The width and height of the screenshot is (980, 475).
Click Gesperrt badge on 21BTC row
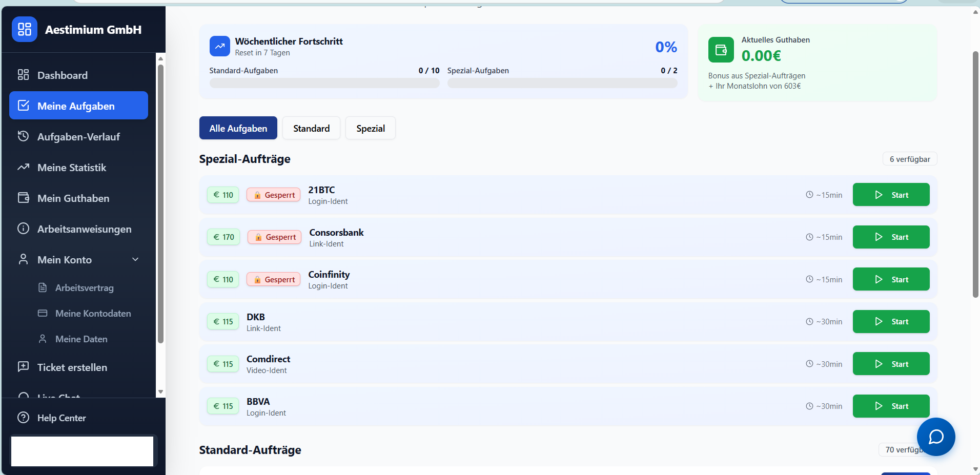pos(273,195)
